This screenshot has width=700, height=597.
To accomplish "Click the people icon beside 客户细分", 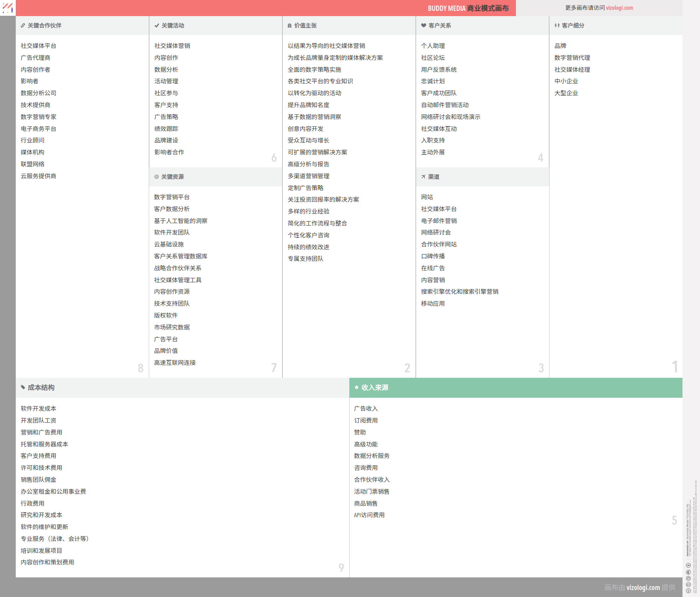I will (557, 26).
